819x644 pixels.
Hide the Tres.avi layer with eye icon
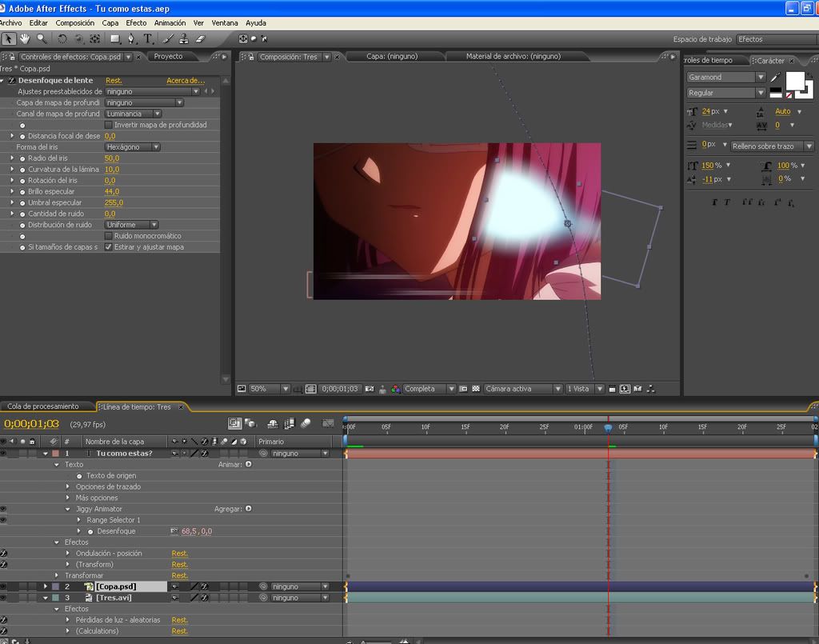click(3, 598)
